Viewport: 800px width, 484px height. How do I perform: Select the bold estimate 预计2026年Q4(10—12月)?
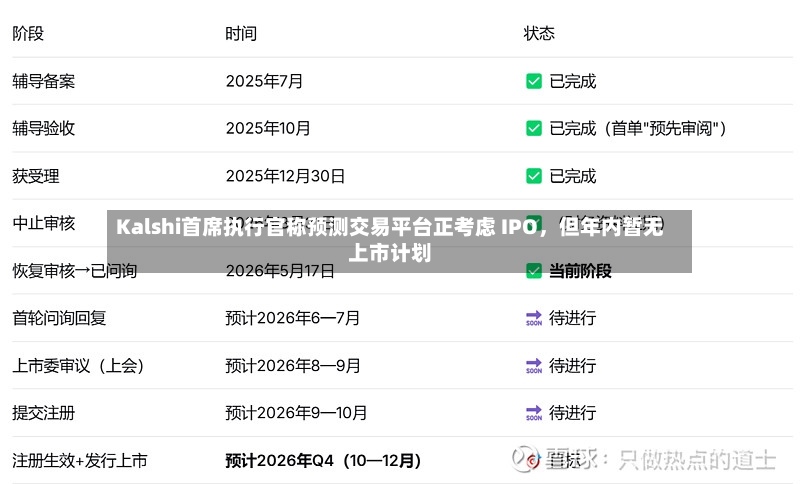tap(323, 461)
